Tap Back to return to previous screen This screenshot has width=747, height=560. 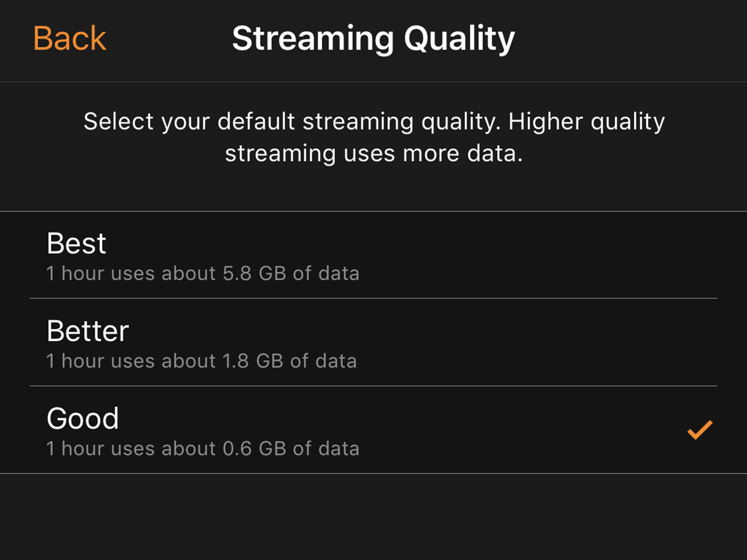pyautogui.click(x=69, y=38)
